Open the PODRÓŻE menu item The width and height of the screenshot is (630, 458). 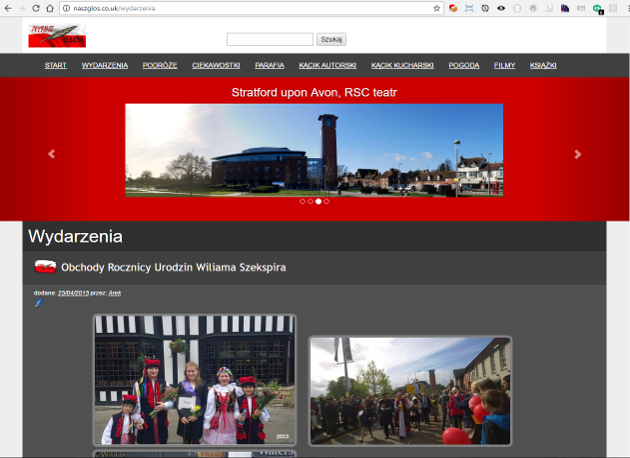click(x=160, y=65)
